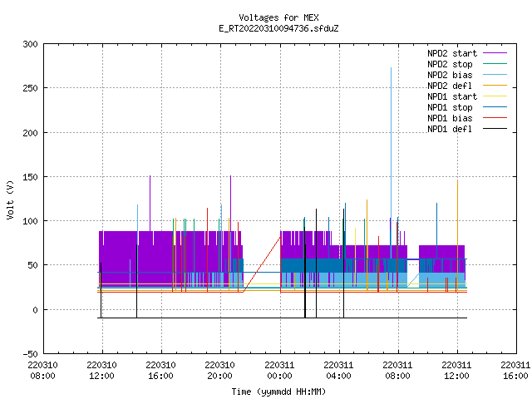Click the 300 y-axis tick value
Image resolution: width=532 pixels, height=399 pixels.
30,44
